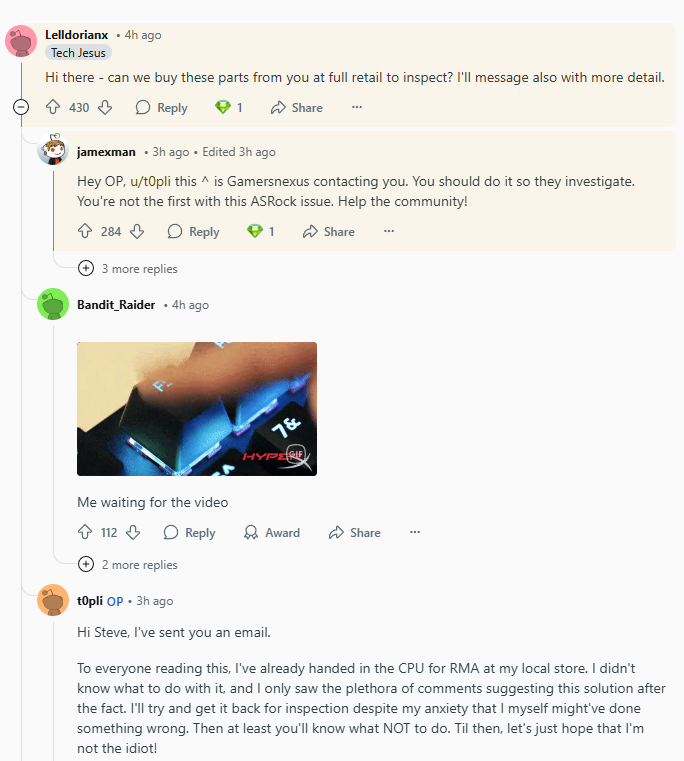Open t0pli's user profile

coord(90,601)
